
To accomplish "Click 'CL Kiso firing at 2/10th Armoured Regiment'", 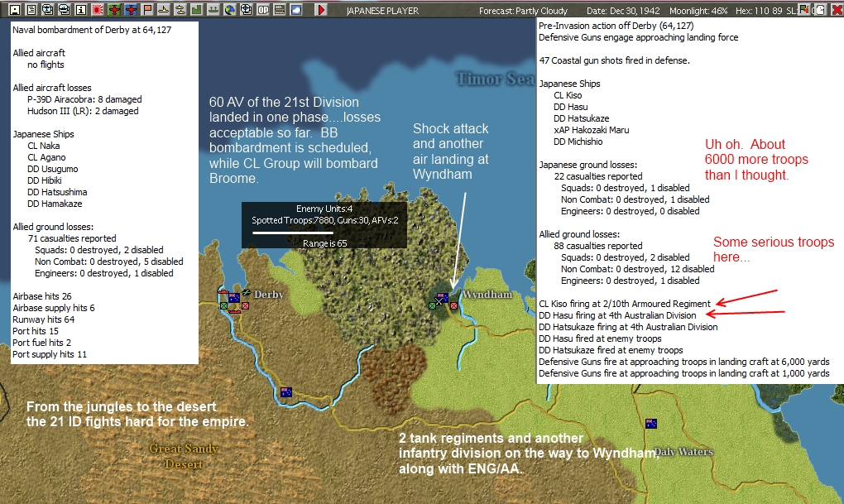I will click(x=625, y=305).
